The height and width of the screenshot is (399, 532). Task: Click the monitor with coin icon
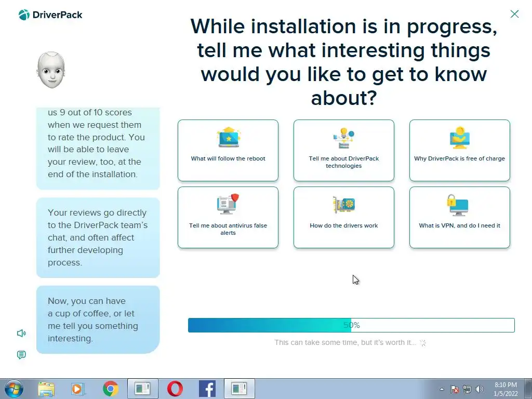(460, 138)
